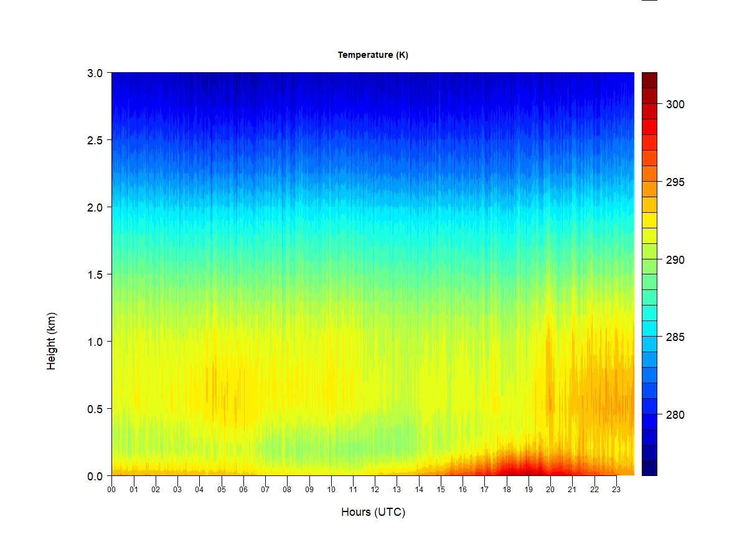The image size is (747, 560).
Task: Click the 280 colorbar label
Action: coord(675,415)
